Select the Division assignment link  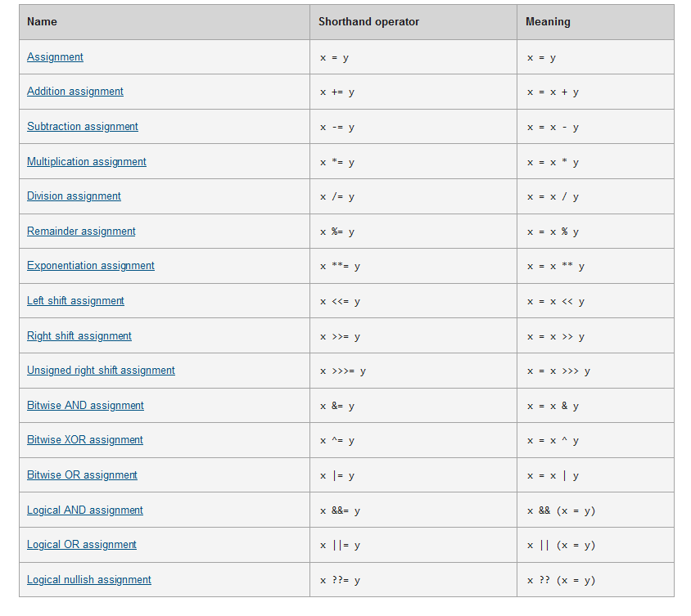(74, 196)
